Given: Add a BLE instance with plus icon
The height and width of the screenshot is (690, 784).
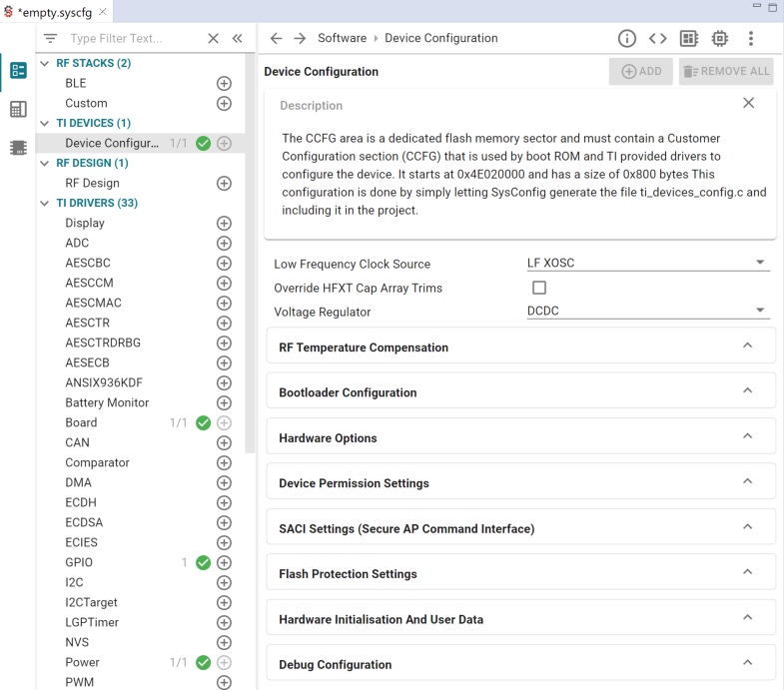Looking at the screenshot, I should pos(224,84).
